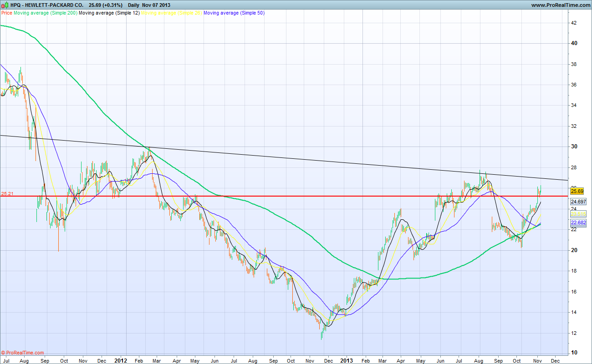Select Moving average (Simple 50) legend
Viewport: 592px width, 364px height.
234,13
